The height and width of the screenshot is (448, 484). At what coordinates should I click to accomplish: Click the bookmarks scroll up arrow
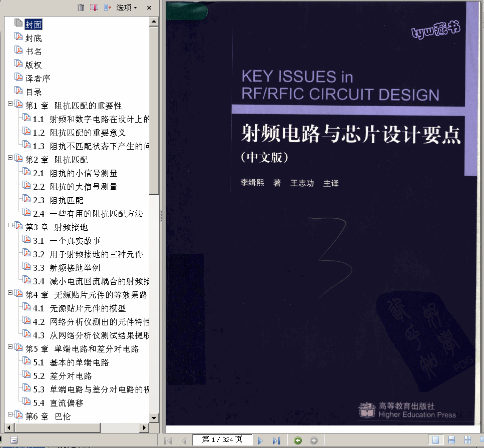pos(154,22)
